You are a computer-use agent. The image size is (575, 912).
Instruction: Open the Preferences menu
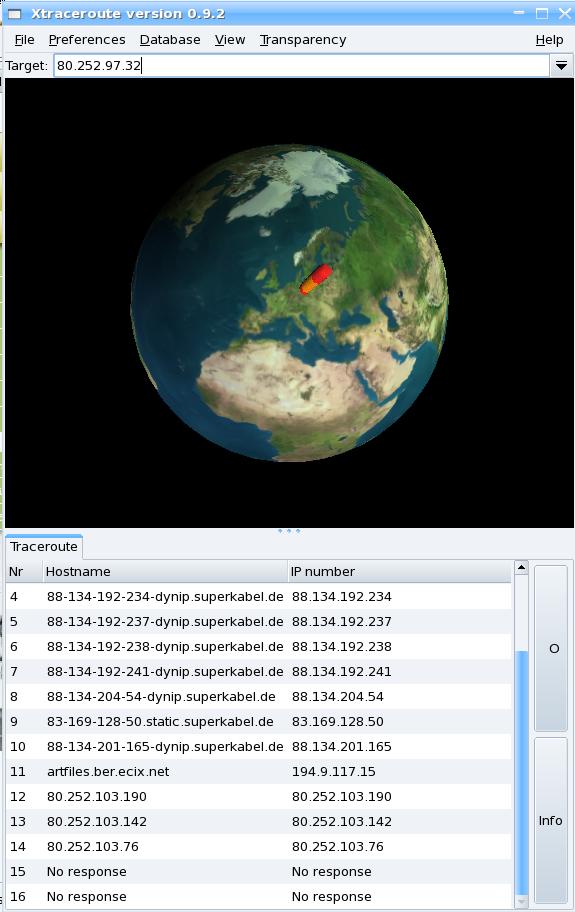click(87, 40)
